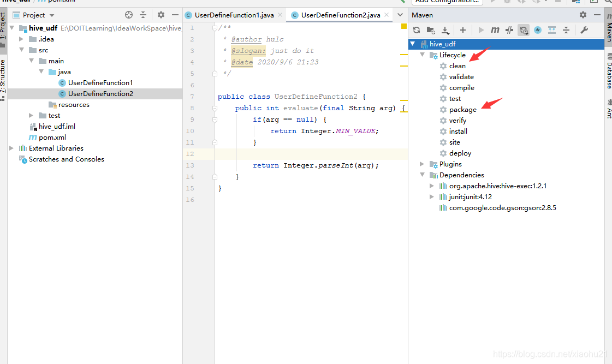
Task: Expand the test folder in Project tree
Action: click(31, 116)
